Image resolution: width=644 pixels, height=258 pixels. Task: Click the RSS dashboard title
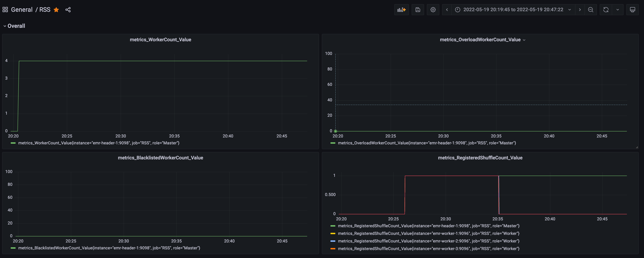click(x=45, y=10)
